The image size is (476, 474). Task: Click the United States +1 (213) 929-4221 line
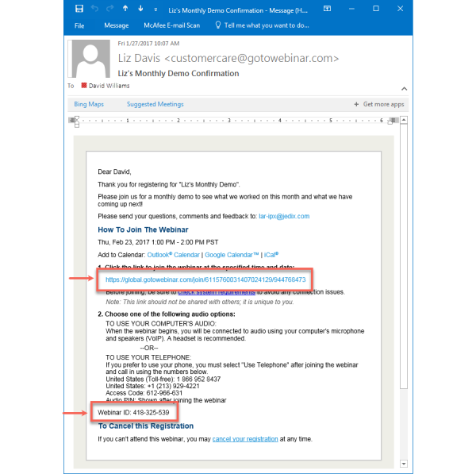click(x=152, y=386)
